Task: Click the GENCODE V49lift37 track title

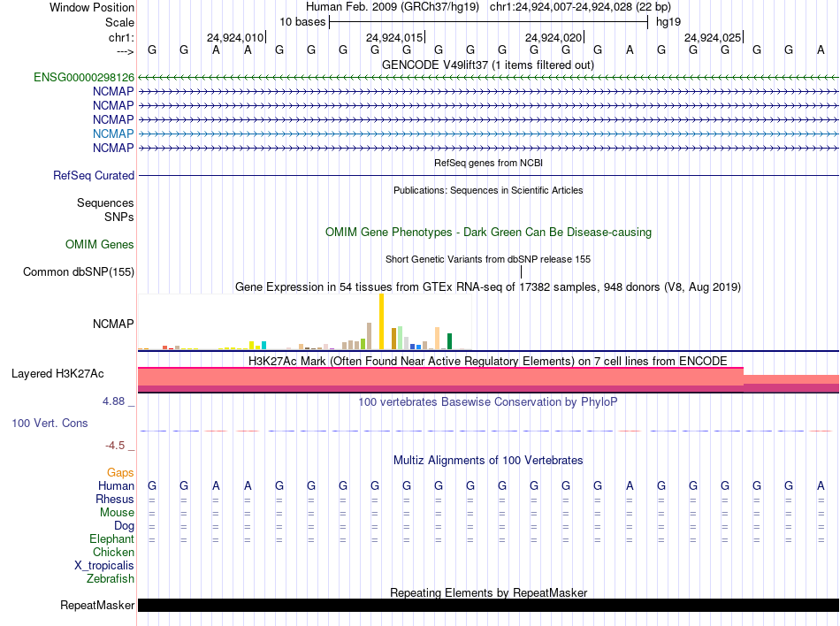Action: click(x=488, y=65)
